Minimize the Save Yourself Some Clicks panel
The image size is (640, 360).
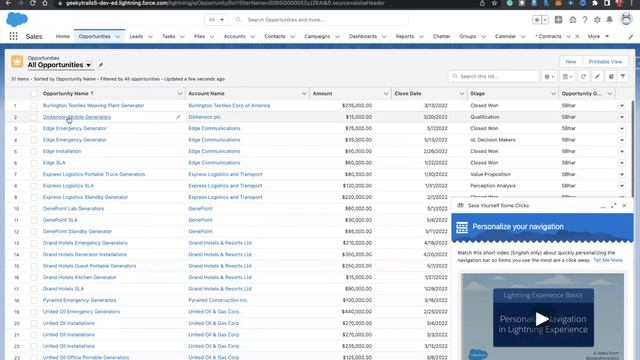pos(603,206)
